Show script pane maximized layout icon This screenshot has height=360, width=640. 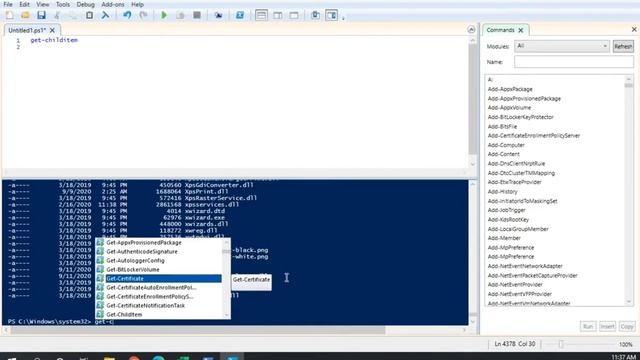click(293, 16)
